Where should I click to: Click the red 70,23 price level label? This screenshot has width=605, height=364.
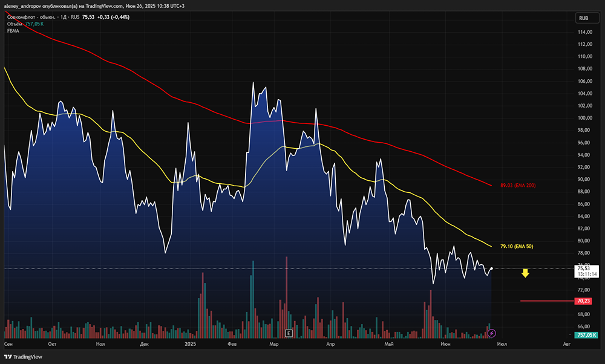(x=584, y=301)
